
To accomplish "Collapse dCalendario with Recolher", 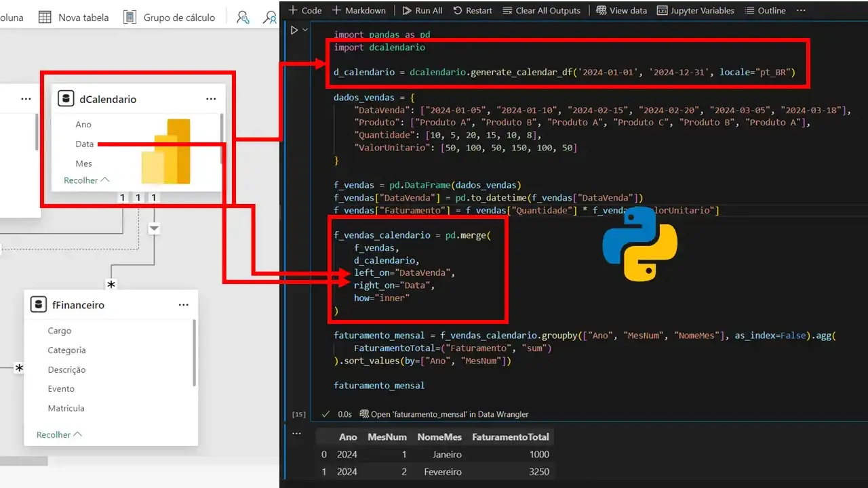I will click(x=86, y=180).
